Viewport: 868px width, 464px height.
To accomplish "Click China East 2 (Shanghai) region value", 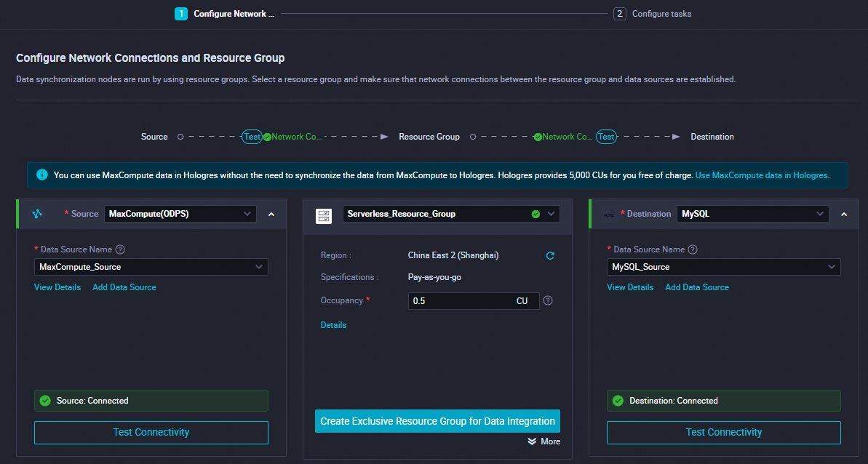I will coord(453,255).
